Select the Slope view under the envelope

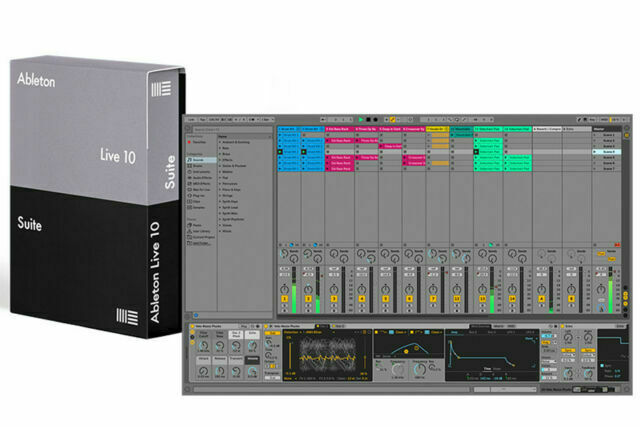(498, 369)
